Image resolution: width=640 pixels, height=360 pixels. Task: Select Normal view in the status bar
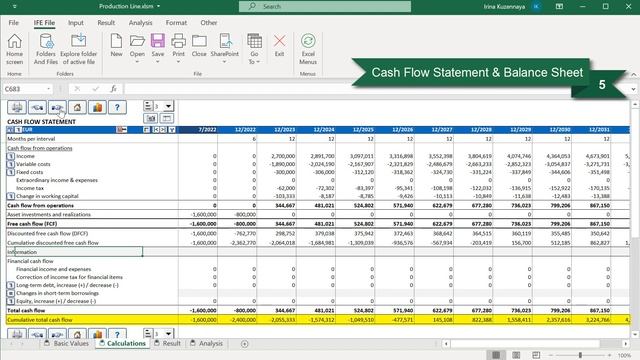(x=496, y=355)
